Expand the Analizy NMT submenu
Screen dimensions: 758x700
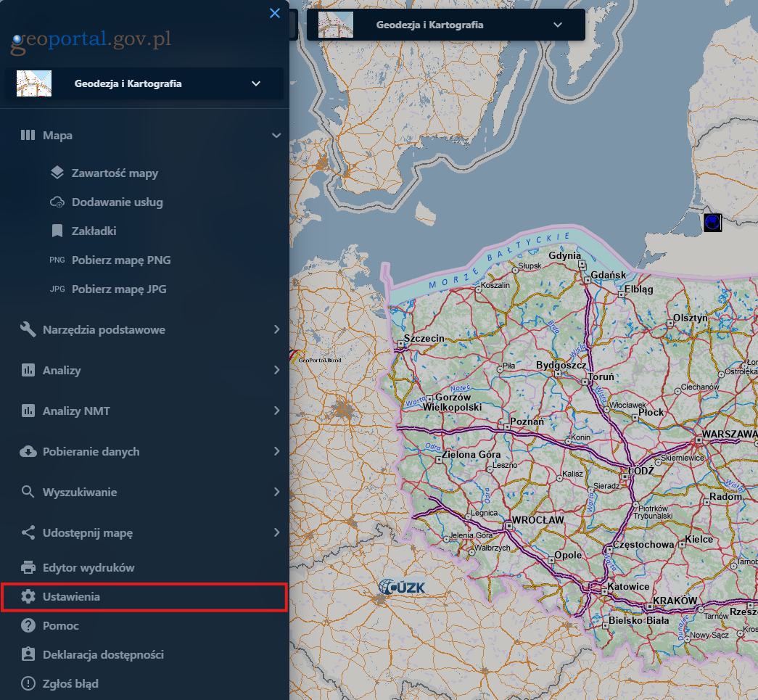tap(276, 411)
